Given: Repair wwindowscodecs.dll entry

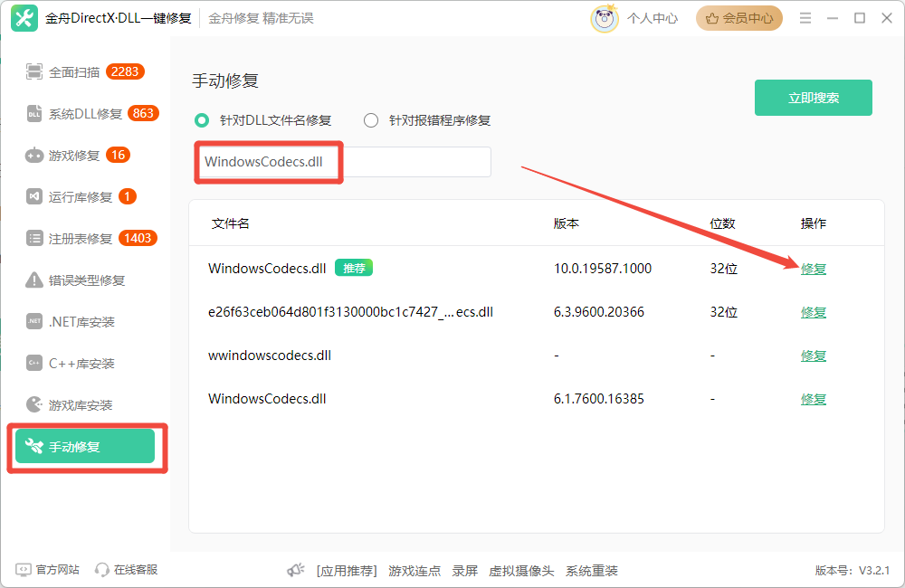Looking at the screenshot, I should click(x=814, y=356).
